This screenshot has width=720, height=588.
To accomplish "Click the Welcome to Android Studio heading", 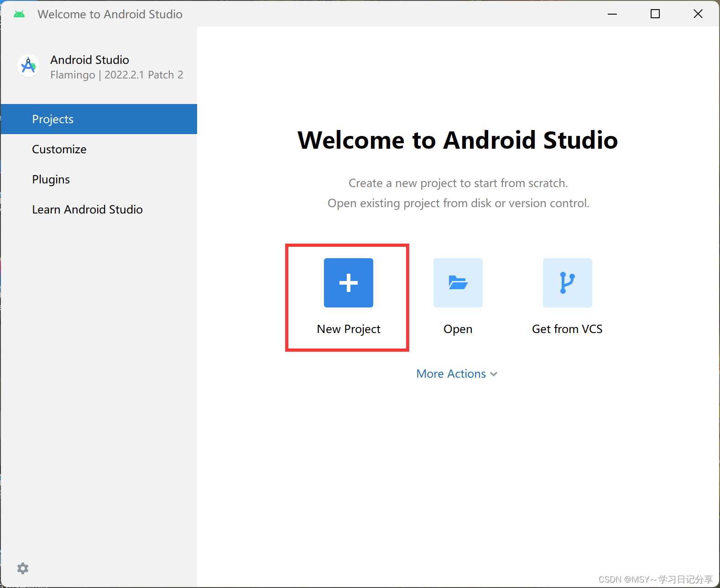I will coord(458,140).
